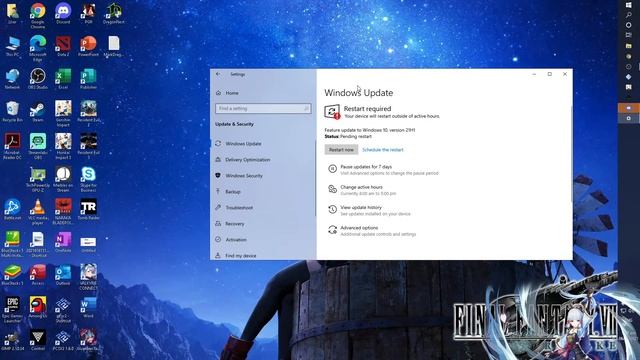Open TechPowerUp GPU-Z shortcut
Screen dimensions: 640x360
[38, 179]
